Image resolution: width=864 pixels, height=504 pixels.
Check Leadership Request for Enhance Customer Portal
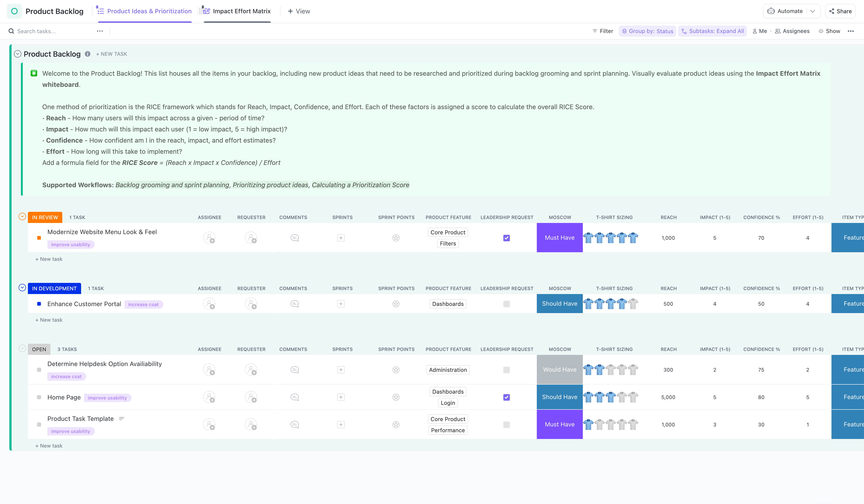pos(506,304)
